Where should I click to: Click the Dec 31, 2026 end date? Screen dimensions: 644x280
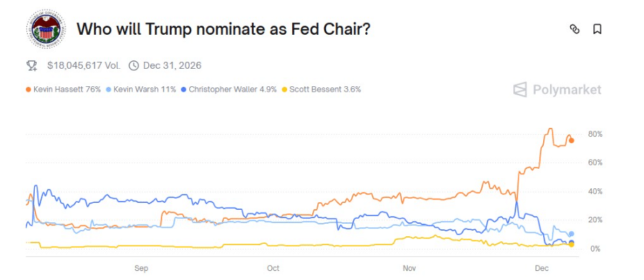click(172, 65)
